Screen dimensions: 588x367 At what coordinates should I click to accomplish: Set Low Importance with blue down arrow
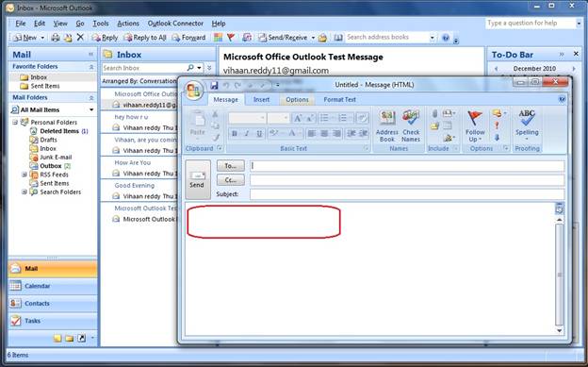(x=497, y=138)
